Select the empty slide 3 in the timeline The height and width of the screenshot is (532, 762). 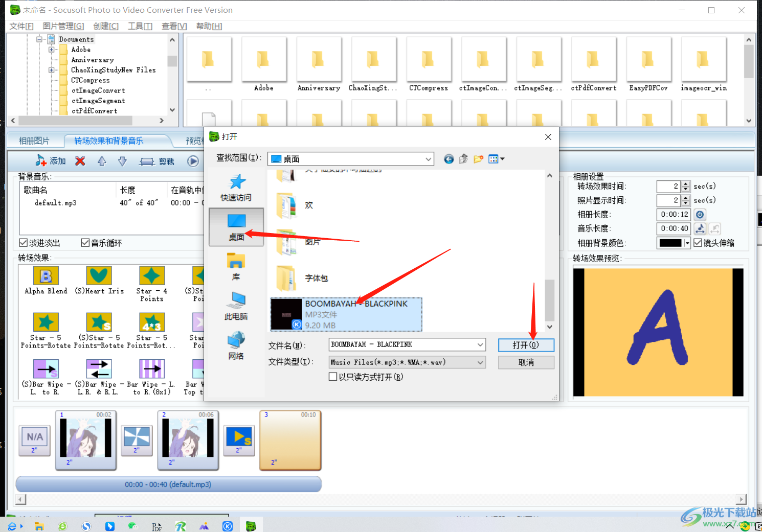pos(290,440)
